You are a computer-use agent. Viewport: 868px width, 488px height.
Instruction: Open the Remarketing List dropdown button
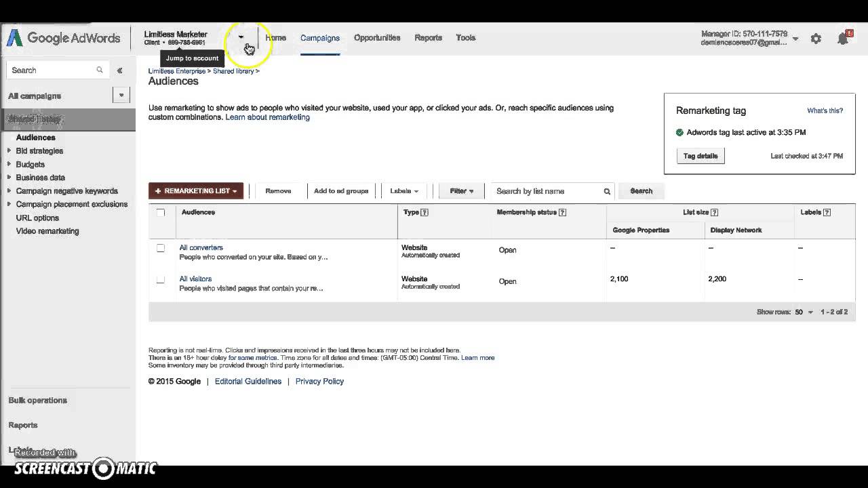pos(196,191)
